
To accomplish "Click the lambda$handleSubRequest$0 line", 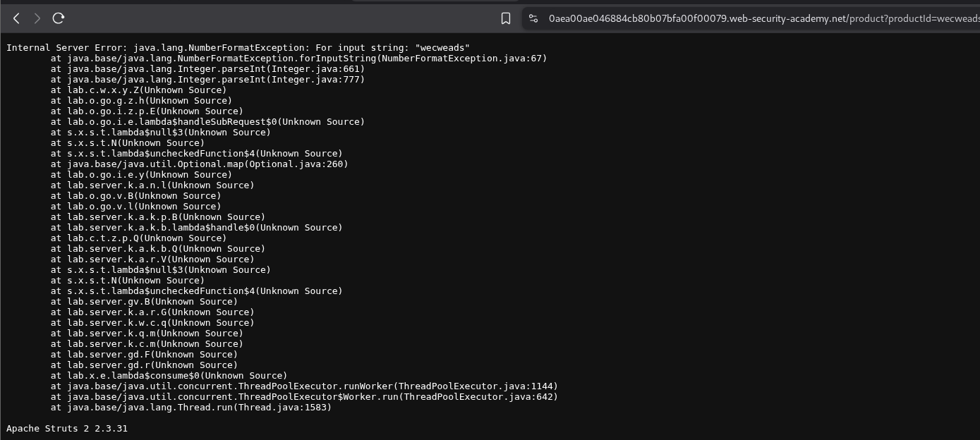I will click(x=207, y=122).
